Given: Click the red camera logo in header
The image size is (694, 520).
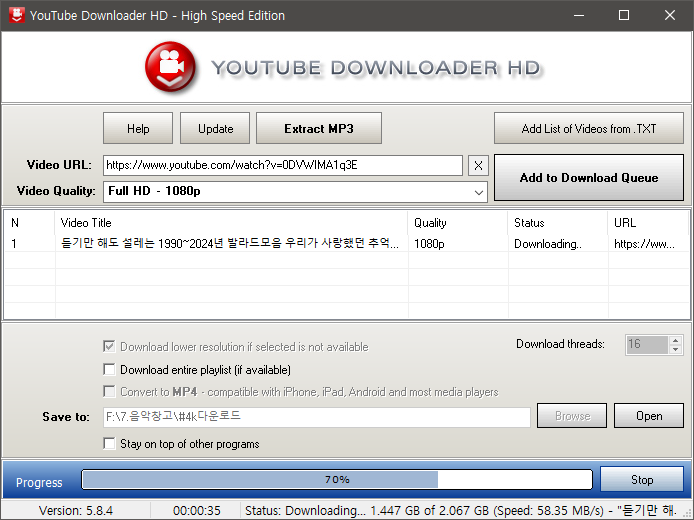Looking at the screenshot, I should pyautogui.click(x=170, y=67).
